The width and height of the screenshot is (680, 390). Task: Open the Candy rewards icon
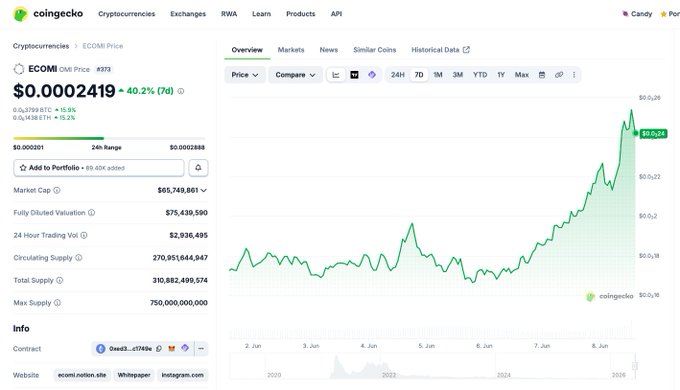(x=625, y=14)
